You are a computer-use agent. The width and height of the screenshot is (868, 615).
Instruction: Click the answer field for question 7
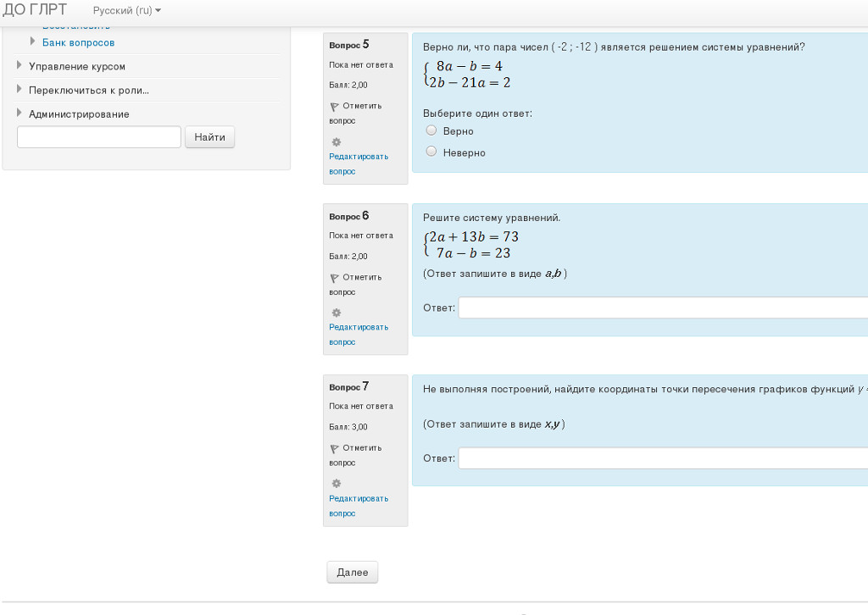[x=662, y=458]
